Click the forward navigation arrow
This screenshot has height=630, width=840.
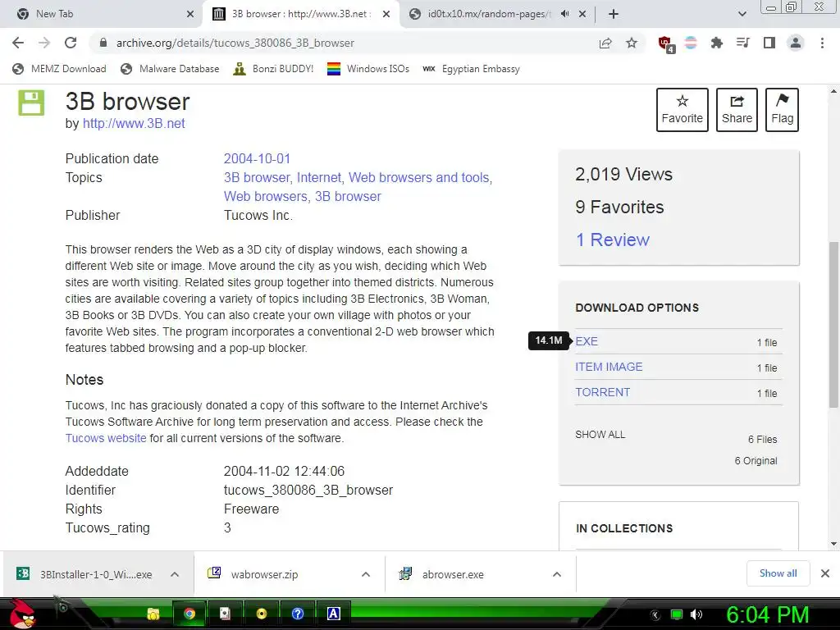coord(44,43)
